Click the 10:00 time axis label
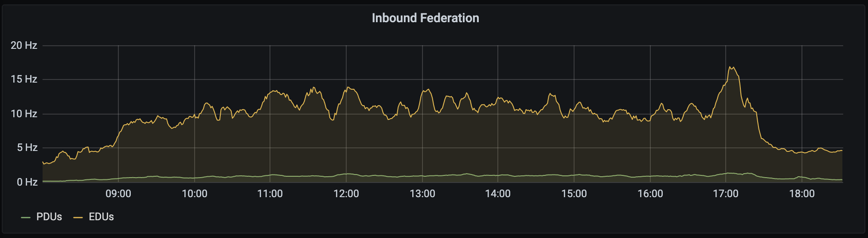Viewport: 868px width, 238px height. (x=195, y=194)
